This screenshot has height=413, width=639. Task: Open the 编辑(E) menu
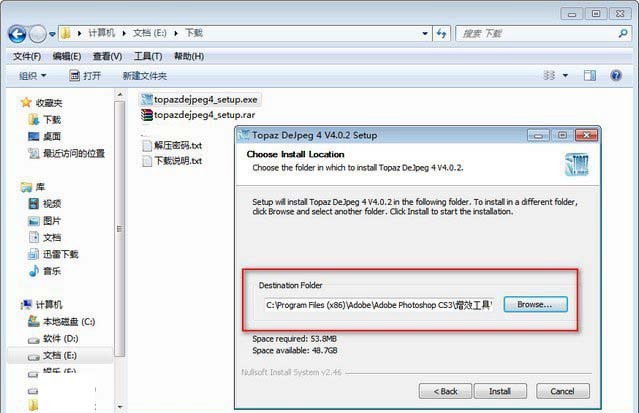click(x=67, y=56)
